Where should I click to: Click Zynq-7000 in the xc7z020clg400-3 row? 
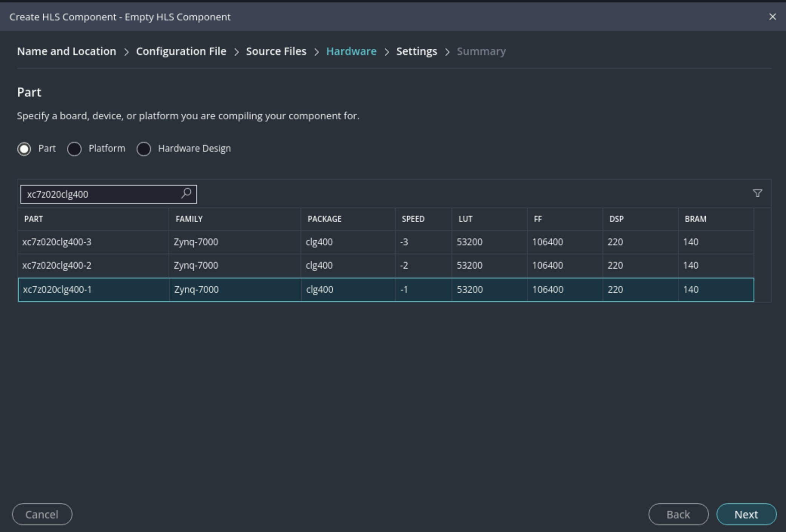(235, 242)
